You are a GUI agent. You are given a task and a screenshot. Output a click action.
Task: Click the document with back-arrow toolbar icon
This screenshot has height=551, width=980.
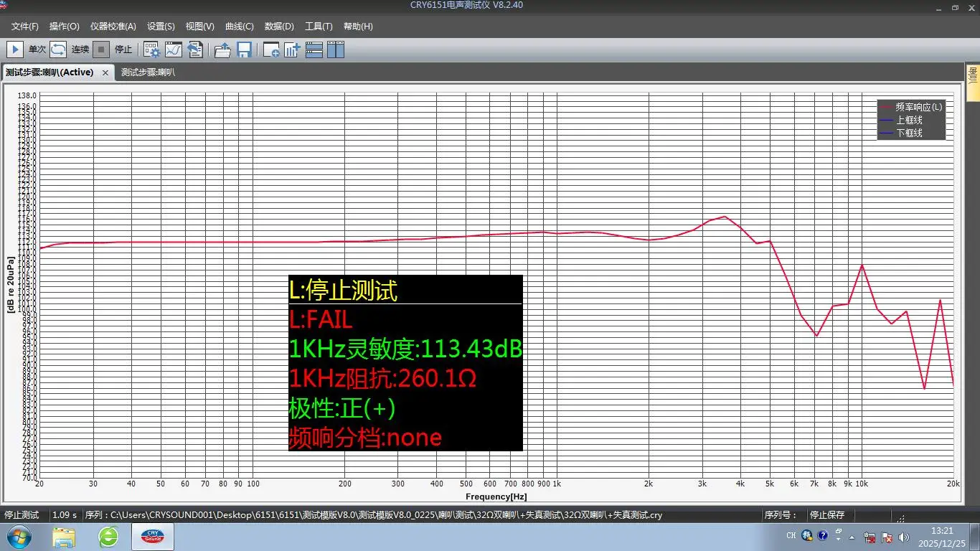(x=195, y=50)
